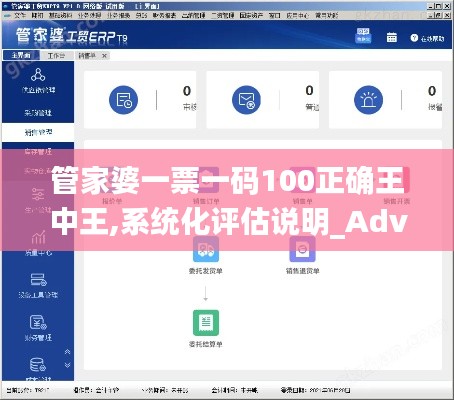The height and width of the screenshot is (400, 454).
Task: Click the 管家婆 工贸ERP logo
Action: (71, 36)
